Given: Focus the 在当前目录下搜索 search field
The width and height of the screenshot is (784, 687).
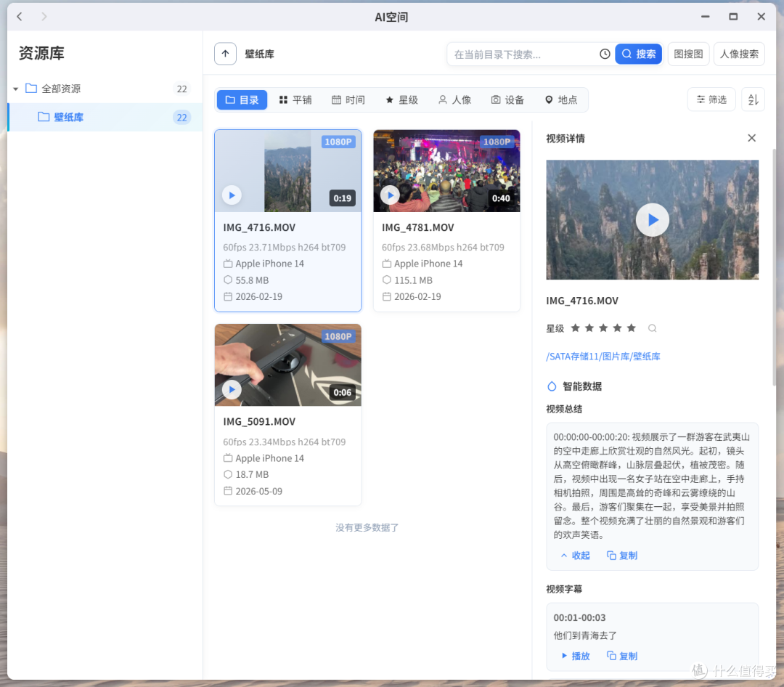Looking at the screenshot, I should click(523, 54).
